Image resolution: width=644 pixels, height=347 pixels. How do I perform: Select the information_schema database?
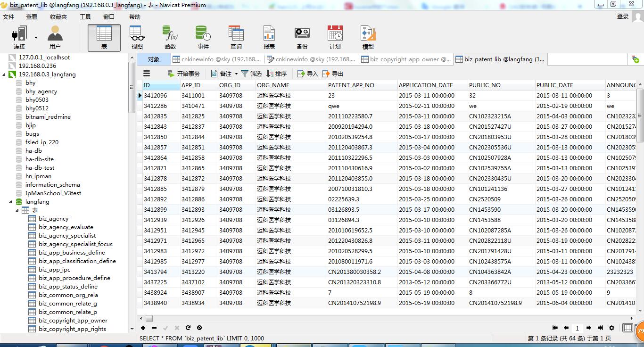(52, 185)
